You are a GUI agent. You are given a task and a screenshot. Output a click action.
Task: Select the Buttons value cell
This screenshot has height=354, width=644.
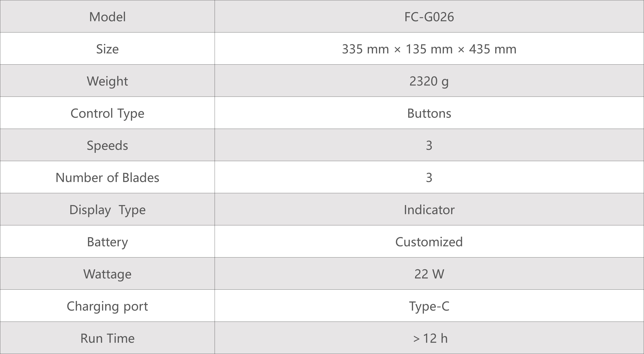(x=429, y=113)
